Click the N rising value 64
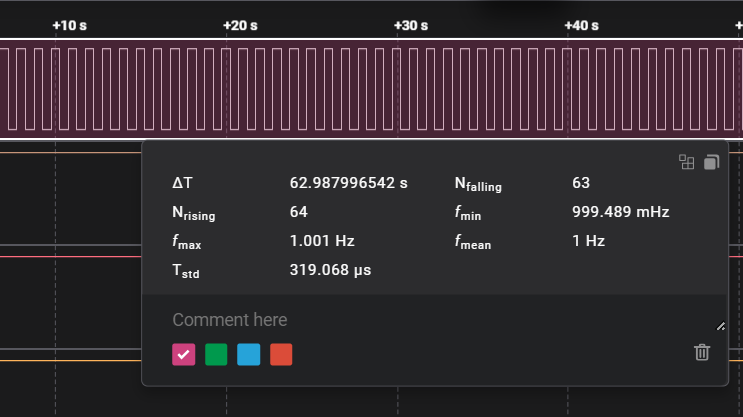The image size is (743, 417). point(298,212)
